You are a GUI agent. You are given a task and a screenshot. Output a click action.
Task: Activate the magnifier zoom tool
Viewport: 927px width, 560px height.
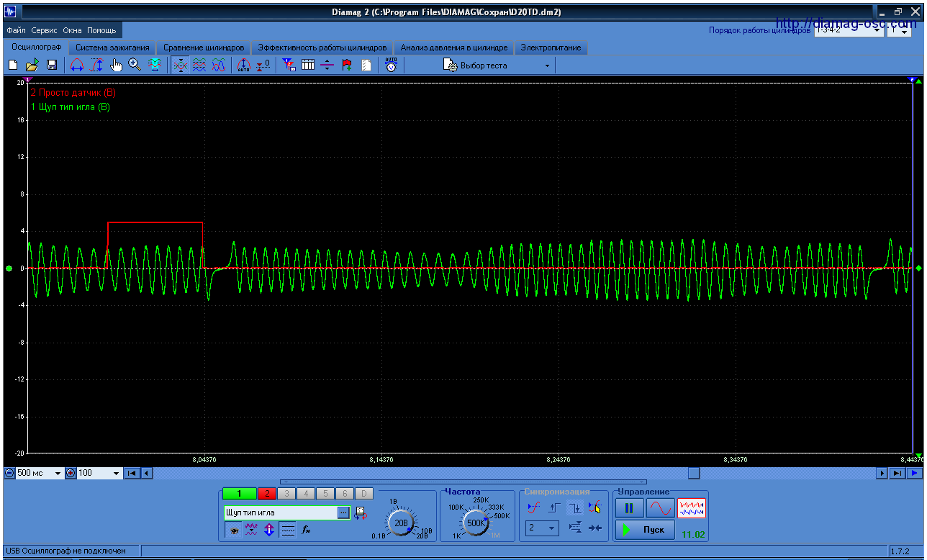pos(135,66)
